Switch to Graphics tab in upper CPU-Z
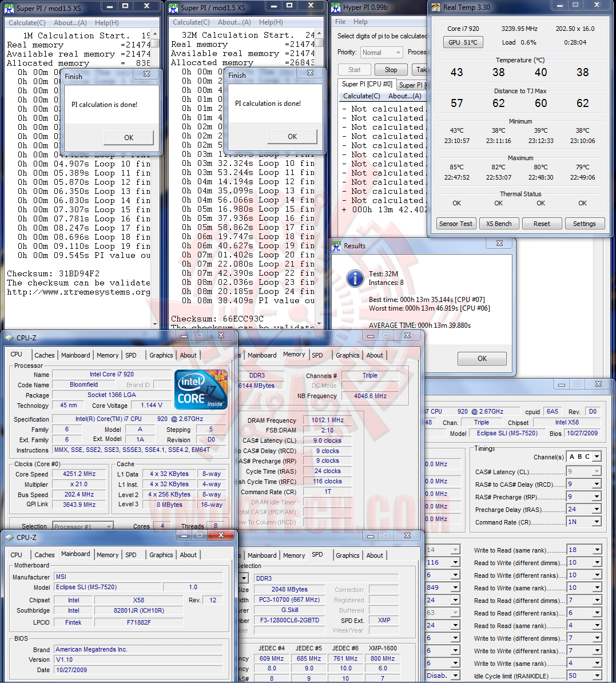Image resolution: width=616 pixels, height=683 pixels. 161,355
